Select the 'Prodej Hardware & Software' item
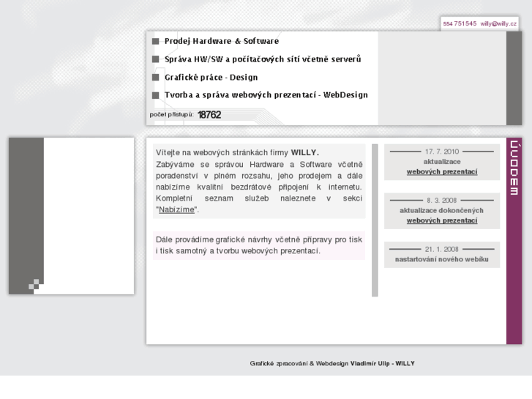Viewport: 532px width, 399px height. click(x=222, y=41)
